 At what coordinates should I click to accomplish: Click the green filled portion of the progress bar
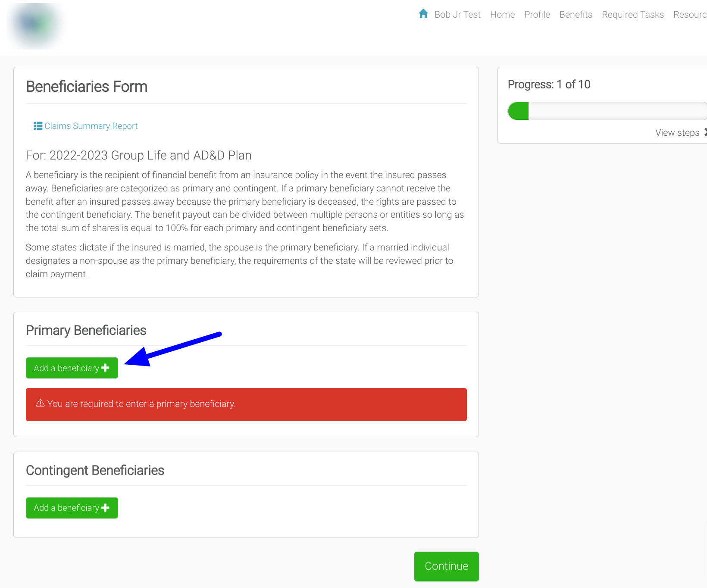point(519,111)
